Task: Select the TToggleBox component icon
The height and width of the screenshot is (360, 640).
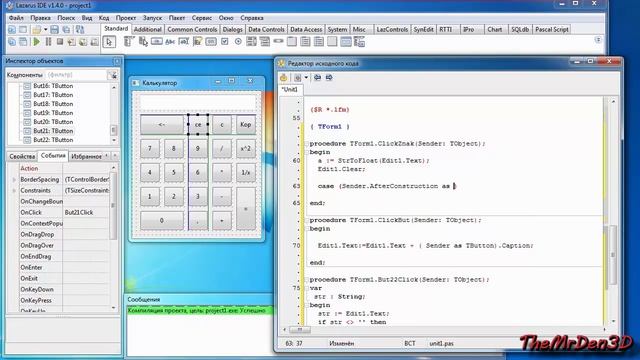Action: 211,42
